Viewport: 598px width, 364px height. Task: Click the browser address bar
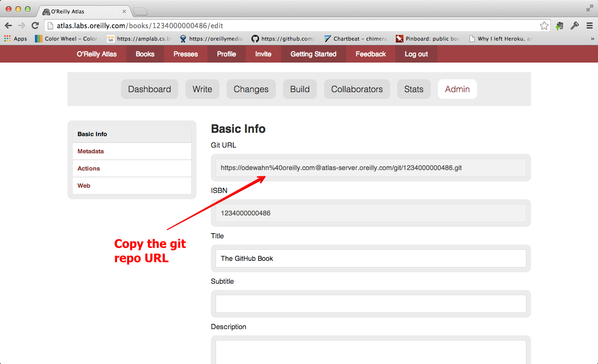point(296,26)
